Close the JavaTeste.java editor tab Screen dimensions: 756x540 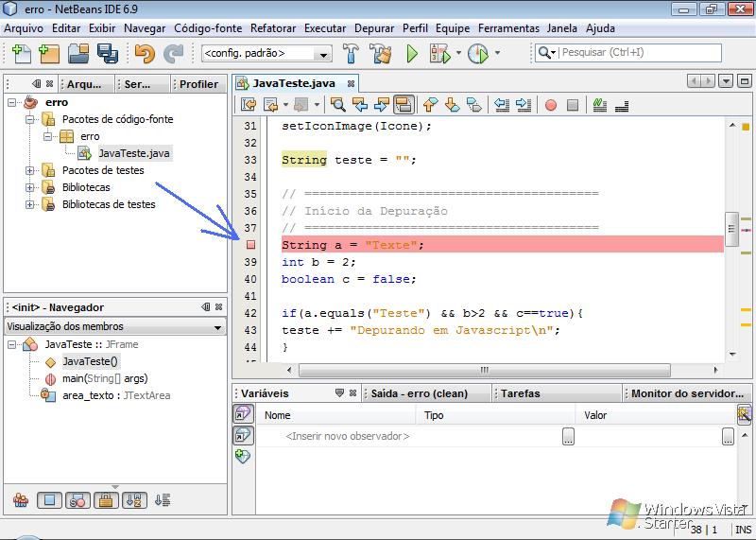[351, 83]
